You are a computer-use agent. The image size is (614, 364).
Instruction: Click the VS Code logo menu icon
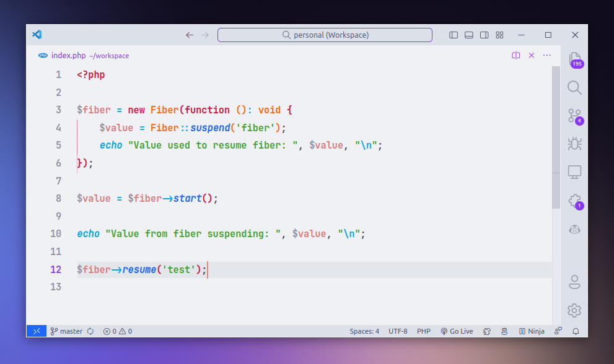click(x=37, y=35)
